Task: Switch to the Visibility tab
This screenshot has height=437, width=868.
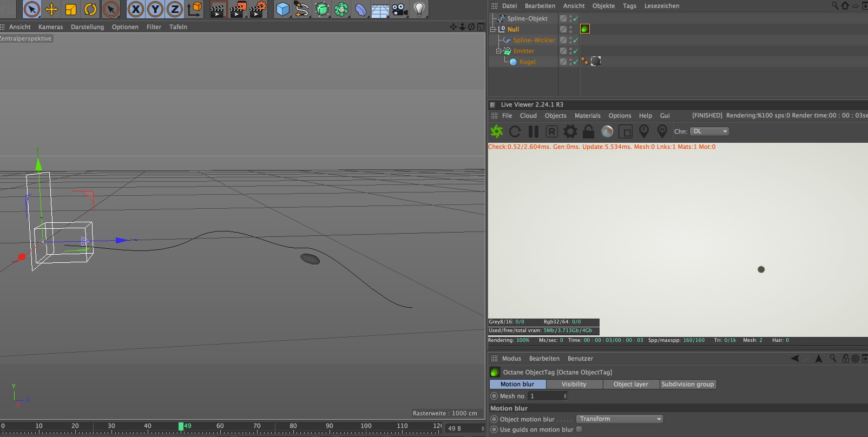Action: [x=574, y=384]
